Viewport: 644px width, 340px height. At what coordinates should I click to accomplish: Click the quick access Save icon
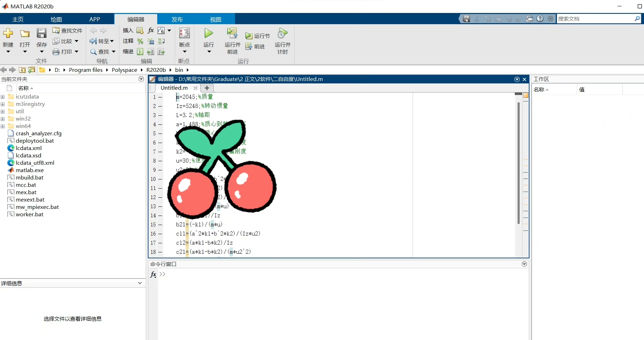[466, 19]
